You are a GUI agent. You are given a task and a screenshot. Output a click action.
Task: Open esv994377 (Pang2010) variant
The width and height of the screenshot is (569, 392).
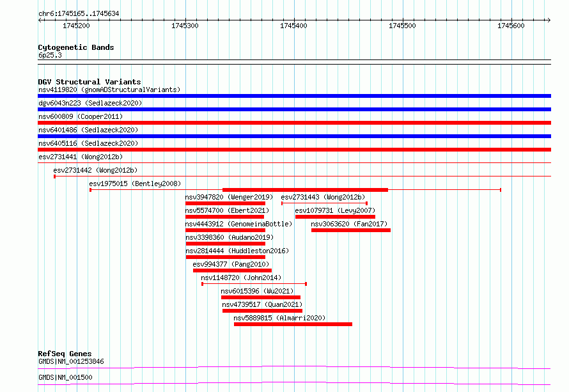pos(231,264)
